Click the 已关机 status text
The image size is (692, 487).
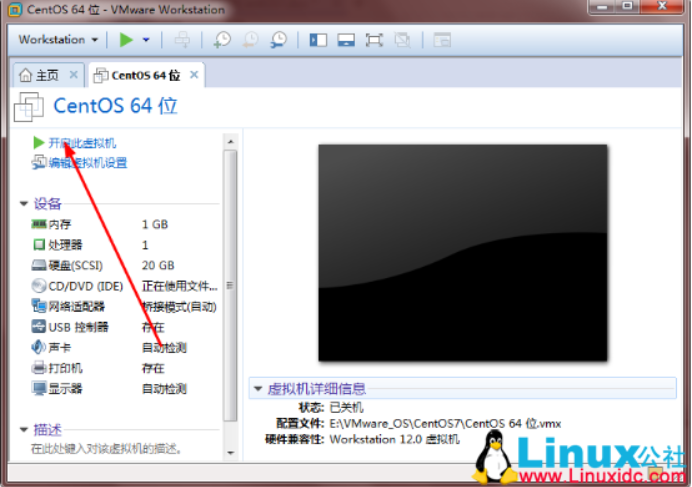346,407
